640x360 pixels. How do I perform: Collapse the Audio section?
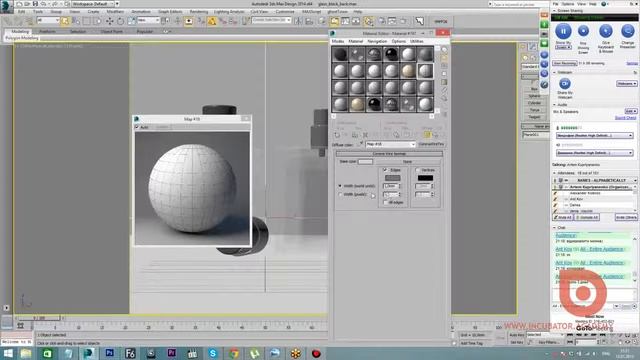click(x=554, y=105)
